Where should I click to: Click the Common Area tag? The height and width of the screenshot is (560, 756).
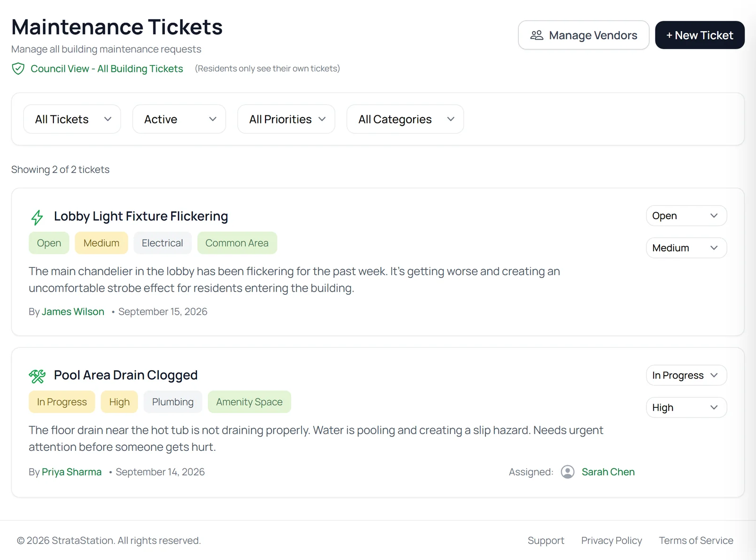(x=237, y=243)
